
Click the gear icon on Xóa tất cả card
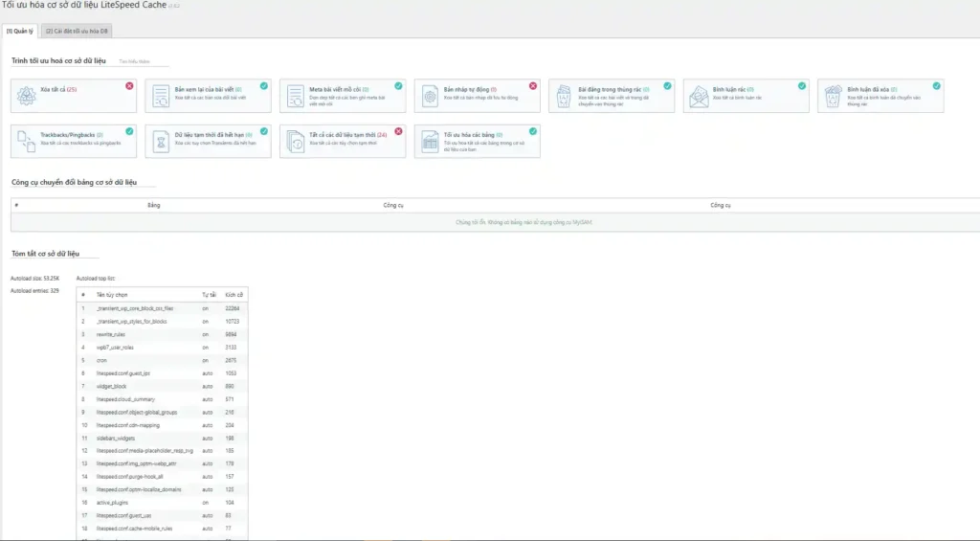tap(26, 96)
